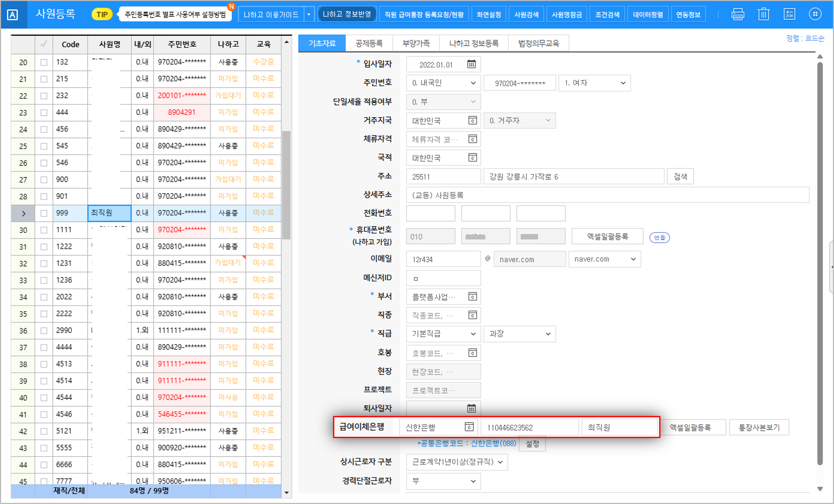Viewport: 834px width, 504px height.
Task: Open the 경력단절근로자 dropdown
Action: (443, 481)
